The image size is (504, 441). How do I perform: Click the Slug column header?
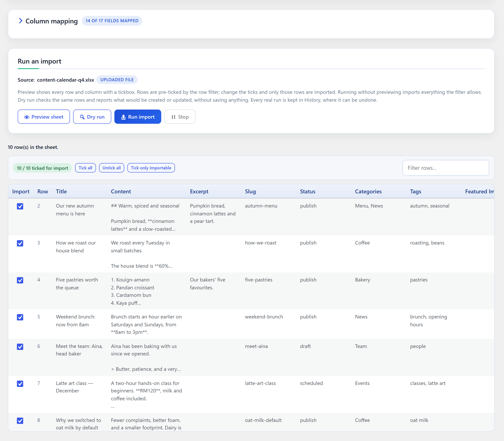[250, 191]
